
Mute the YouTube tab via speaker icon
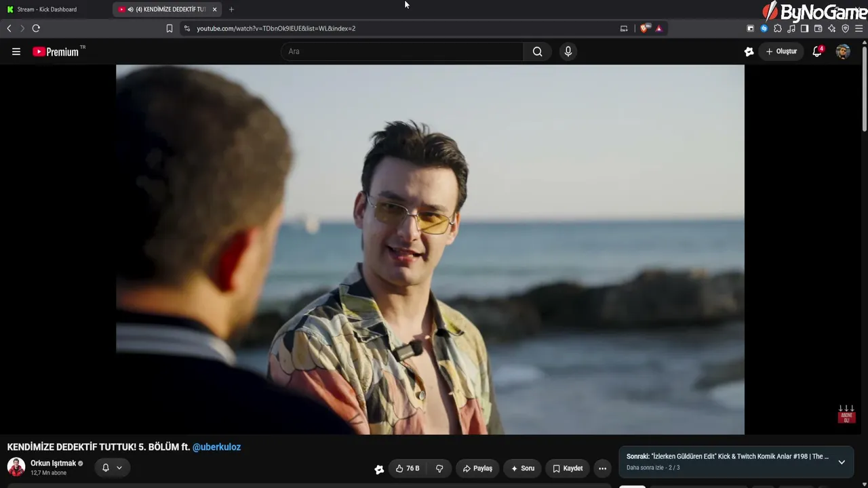(130, 9)
